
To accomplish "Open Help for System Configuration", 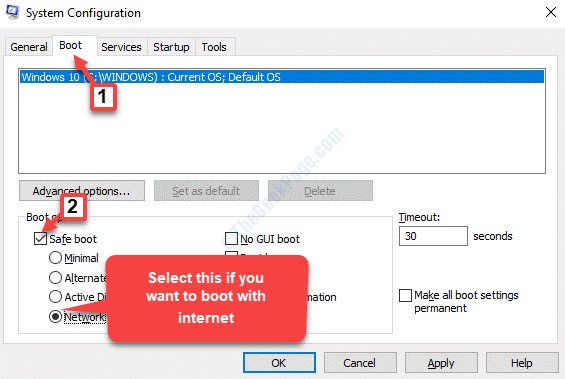I will pos(522,362).
